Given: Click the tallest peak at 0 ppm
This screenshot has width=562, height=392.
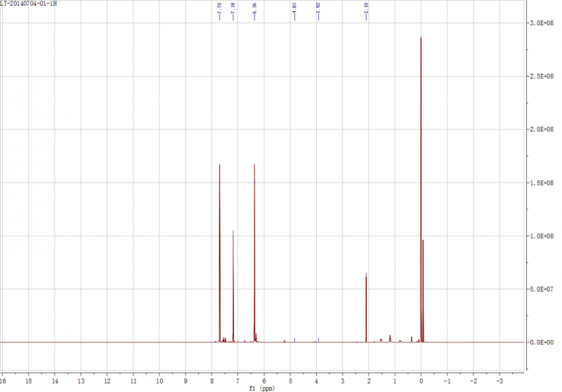Looking at the screenshot, I should 421,190.
